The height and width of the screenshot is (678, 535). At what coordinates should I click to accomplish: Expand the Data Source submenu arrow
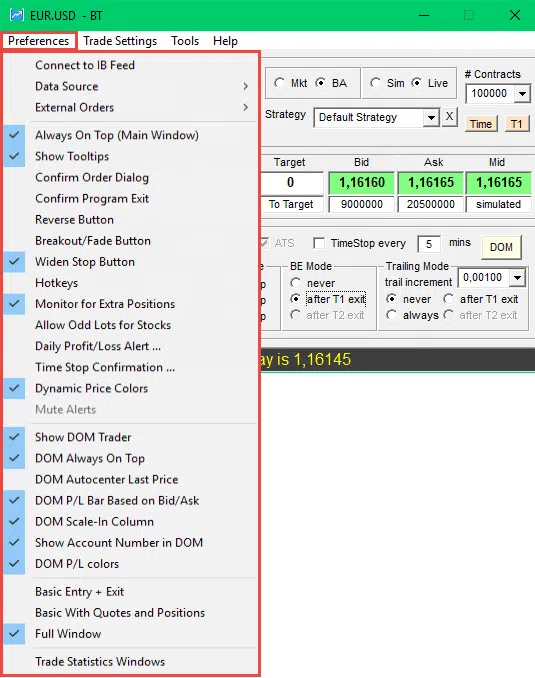(245, 86)
